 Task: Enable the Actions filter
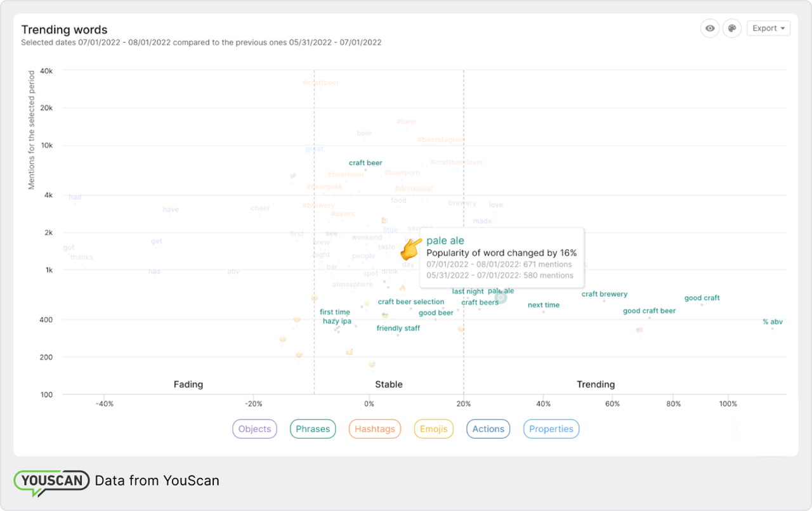pos(488,429)
